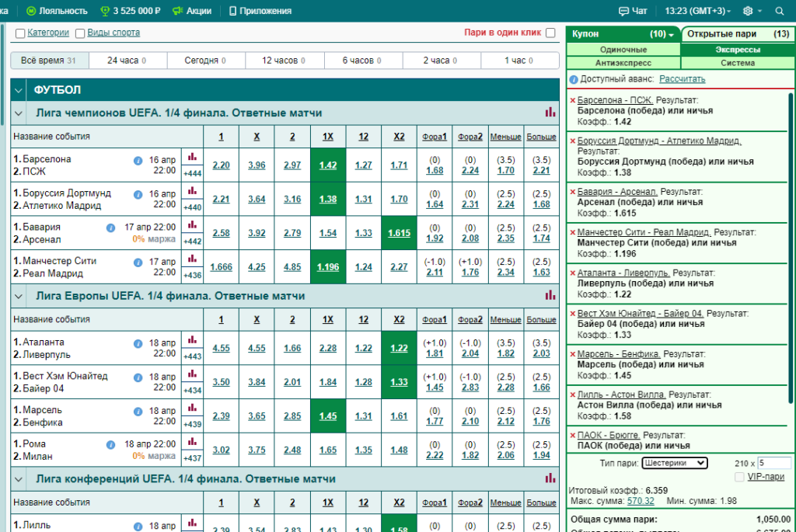796x532 pixels.
Task: Open Приложения in top bar
Action: 260,11
